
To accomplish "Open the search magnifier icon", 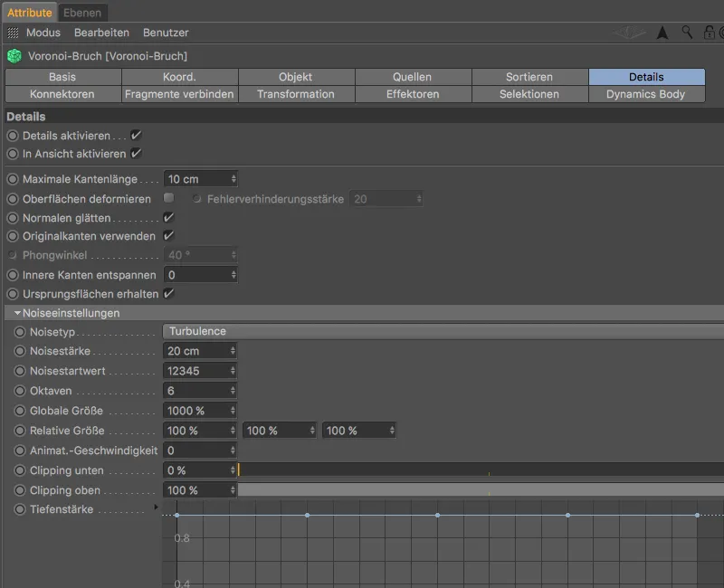I will tap(687, 33).
